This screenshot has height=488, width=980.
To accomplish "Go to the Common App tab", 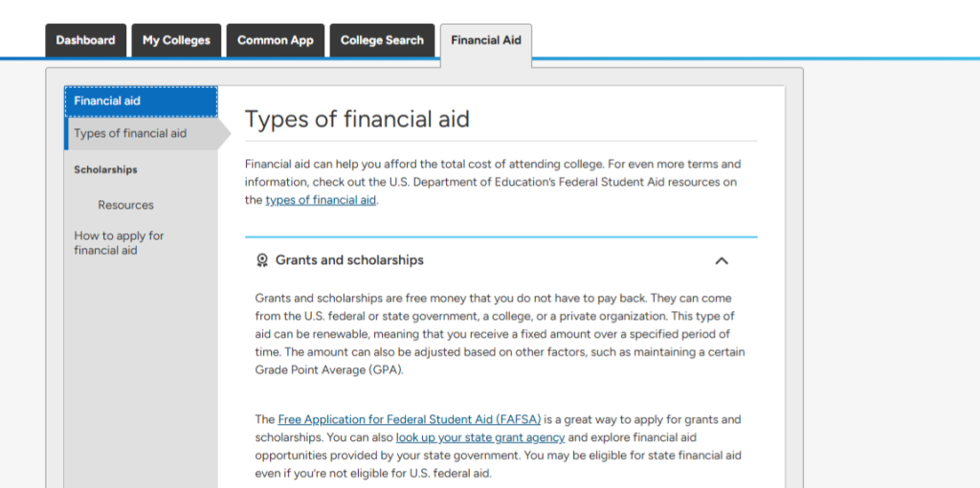I will coord(276,40).
